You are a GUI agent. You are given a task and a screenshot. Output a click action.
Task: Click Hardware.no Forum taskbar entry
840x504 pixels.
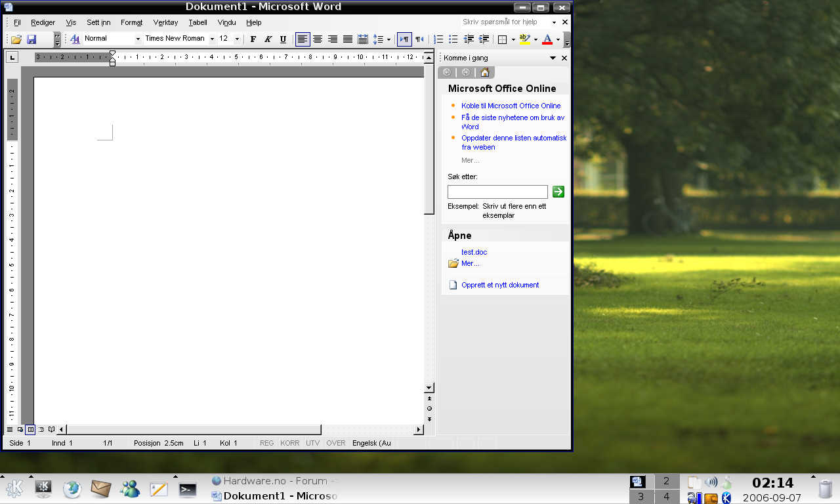click(x=274, y=481)
